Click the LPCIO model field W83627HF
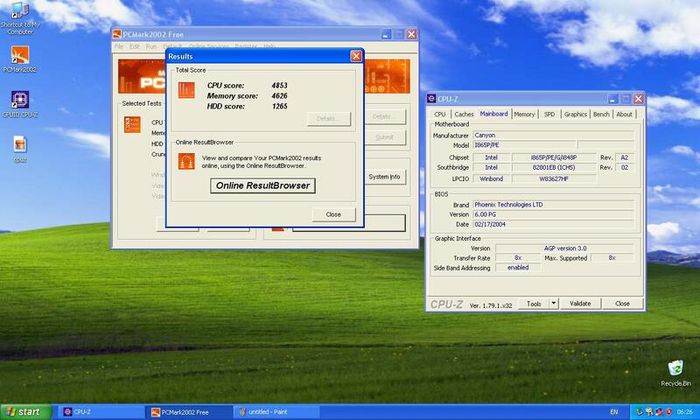Screen dimensions: 700x420 [554, 179]
